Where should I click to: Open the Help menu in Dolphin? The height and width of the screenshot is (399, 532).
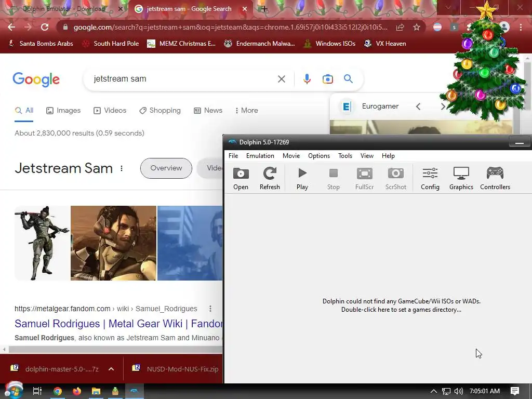(388, 156)
